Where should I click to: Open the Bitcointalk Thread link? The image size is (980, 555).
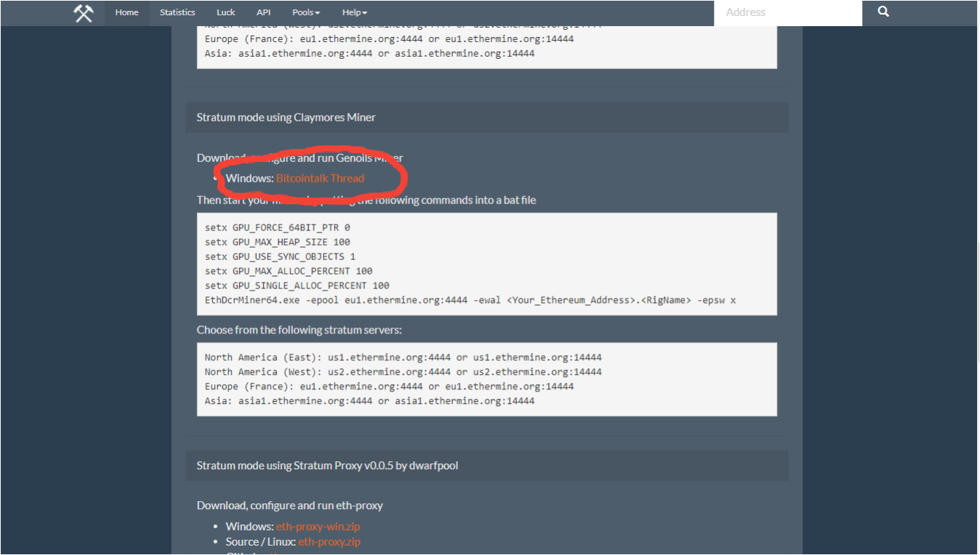(320, 178)
